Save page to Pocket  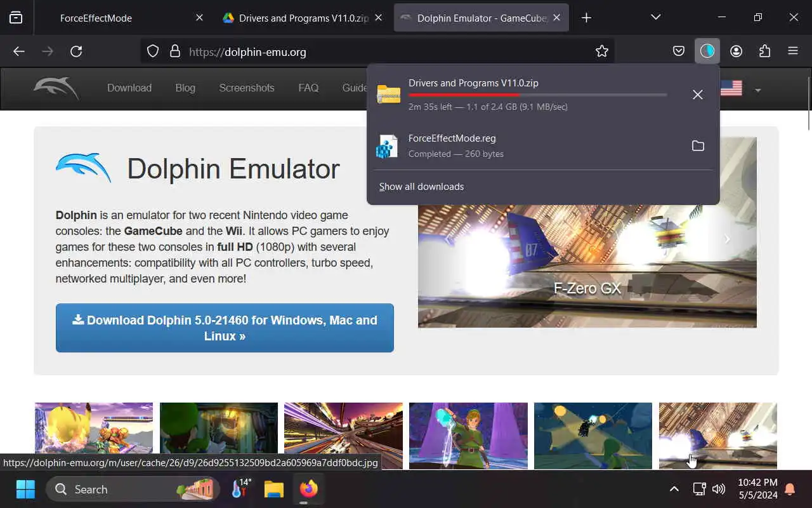click(x=679, y=51)
